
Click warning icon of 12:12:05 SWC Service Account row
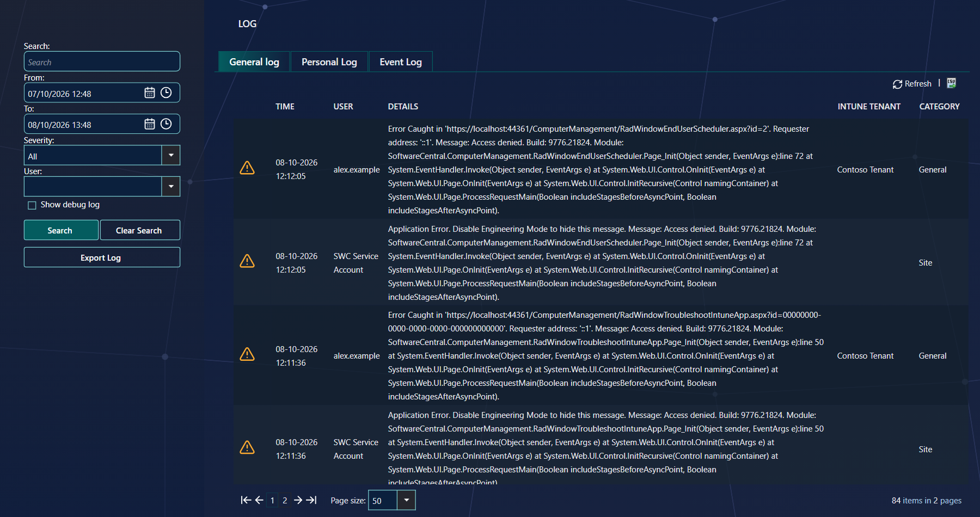(x=247, y=261)
